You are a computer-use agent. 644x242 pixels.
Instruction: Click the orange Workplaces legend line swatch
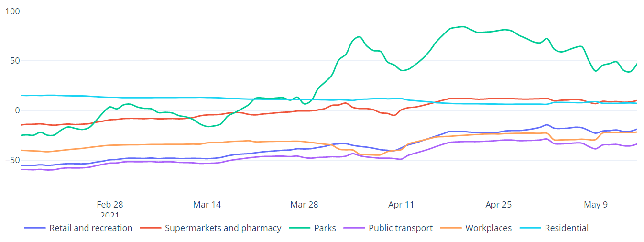click(x=451, y=228)
